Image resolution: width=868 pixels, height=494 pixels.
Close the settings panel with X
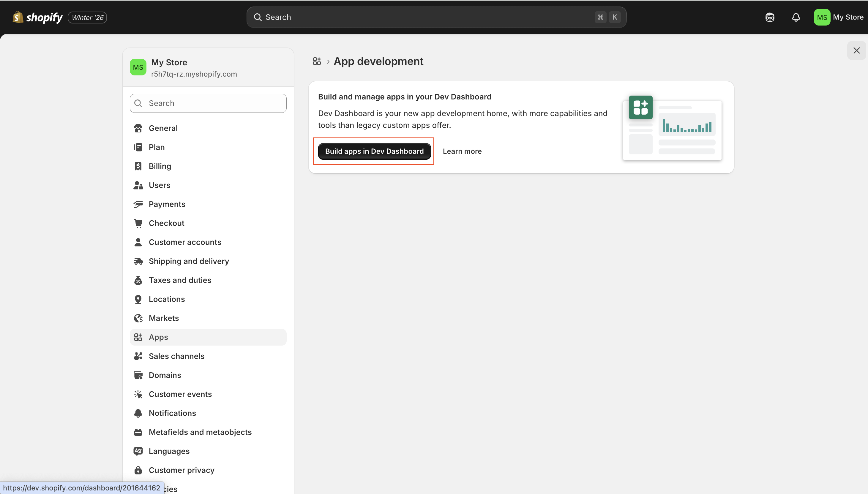tap(856, 50)
